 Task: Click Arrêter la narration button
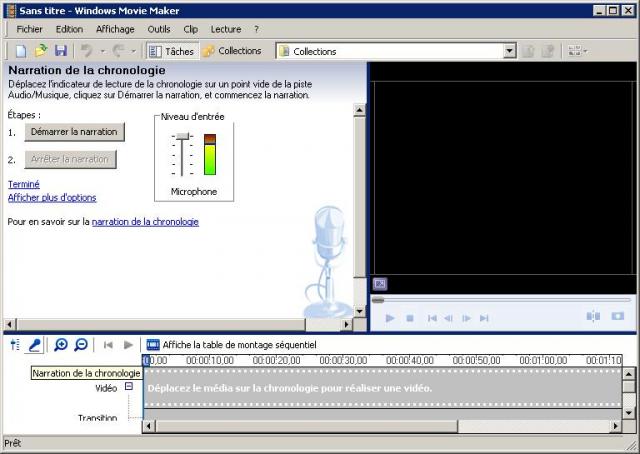click(70, 159)
